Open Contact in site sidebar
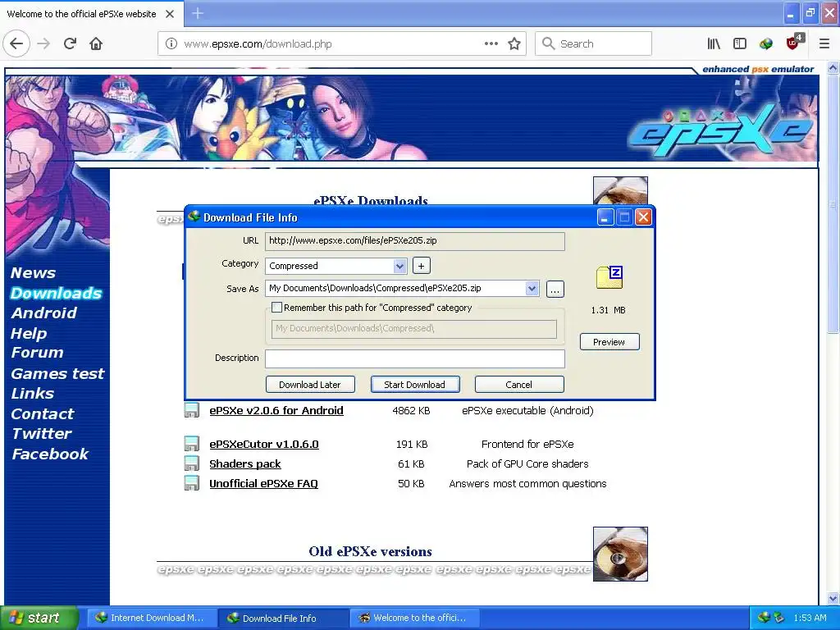 coord(43,413)
